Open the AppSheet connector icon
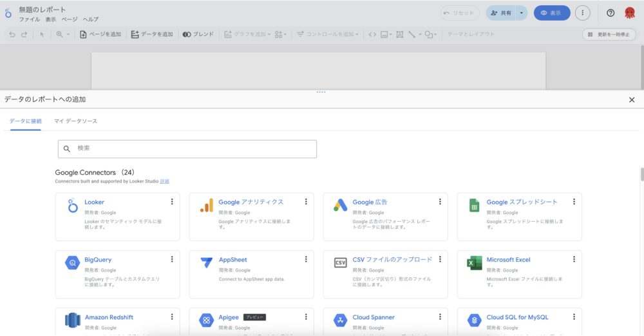The width and height of the screenshot is (644, 336). coord(207,264)
